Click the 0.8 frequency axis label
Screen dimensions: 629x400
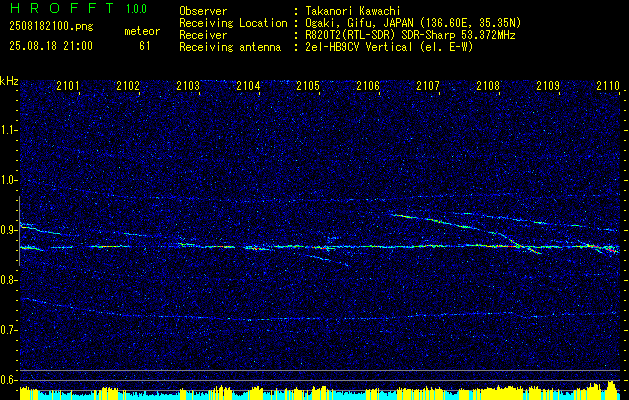8,280
